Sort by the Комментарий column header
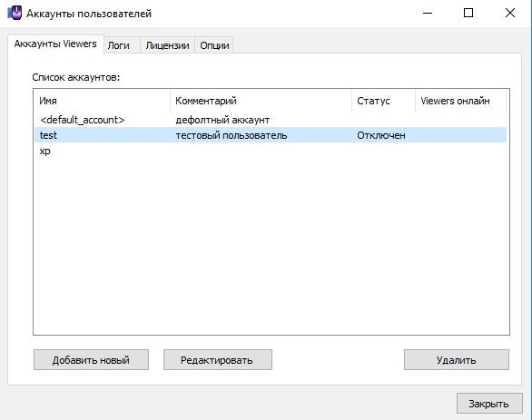Viewport: 532px width, 420px height. tap(261, 101)
